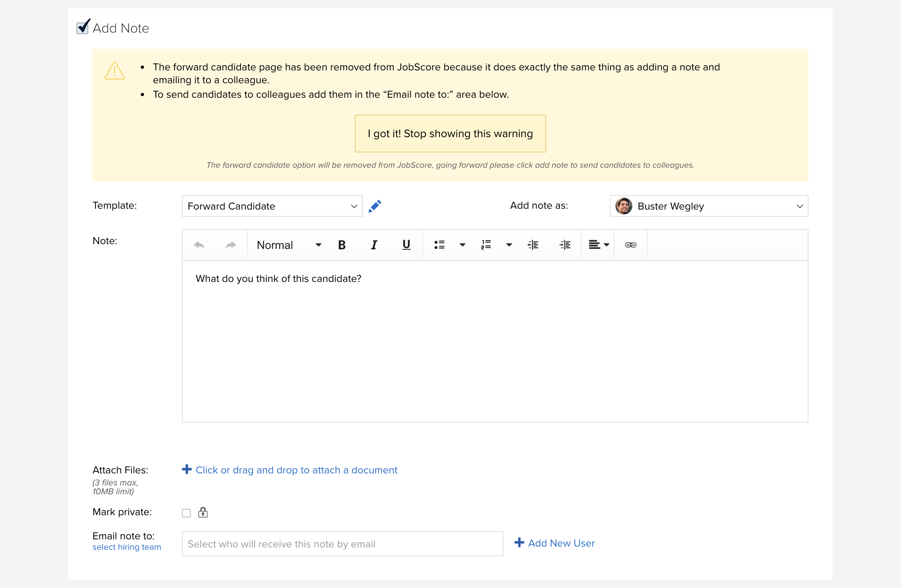Image resolution: width=901 pixels, height=588 pixels.
Task: Expand the Normal paragraph style dropdown
Action: point(289,245)
